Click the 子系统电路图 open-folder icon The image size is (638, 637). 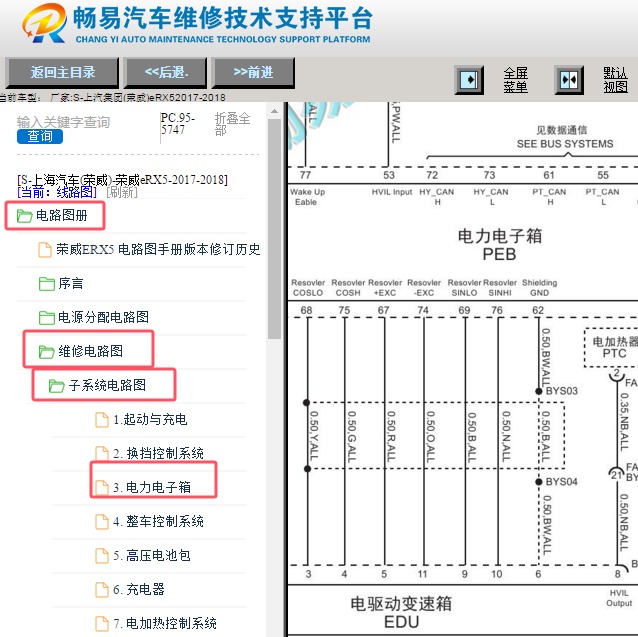click(56, 386)
